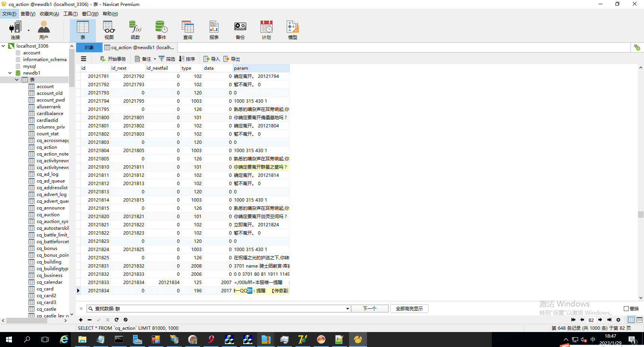Open the Filter (筛选) tool
This screenshot has width=644, height=347.
[x=167, y=59]
